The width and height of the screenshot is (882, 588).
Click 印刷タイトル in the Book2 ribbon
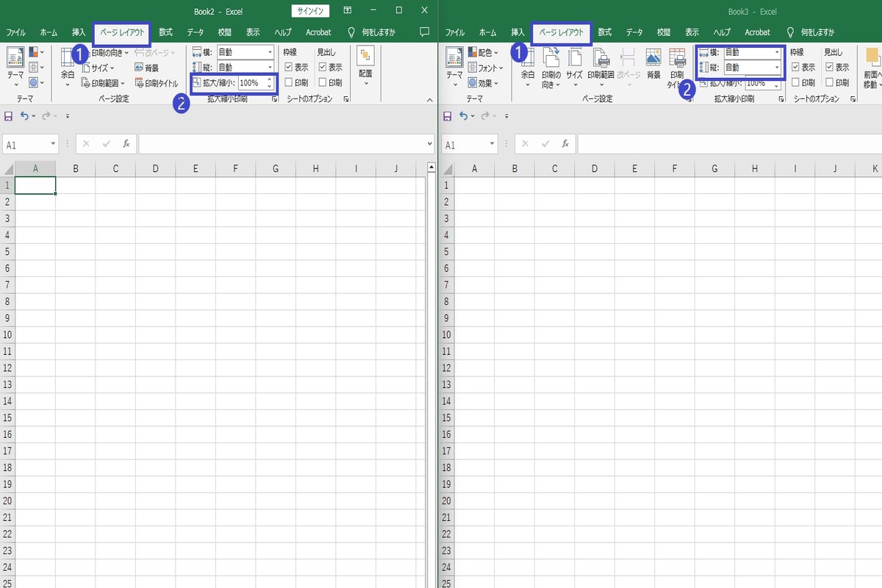[x=157, y=83]
